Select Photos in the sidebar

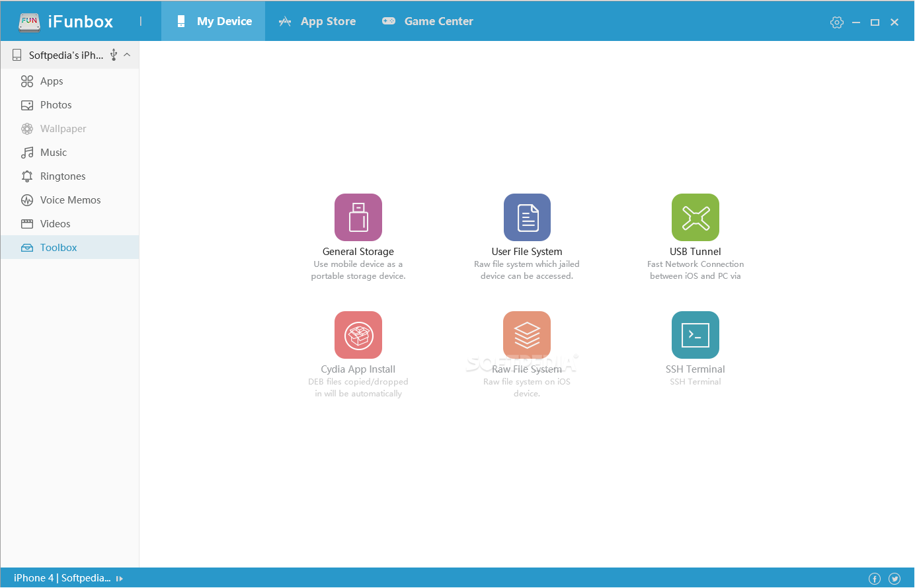pos(69,105)
